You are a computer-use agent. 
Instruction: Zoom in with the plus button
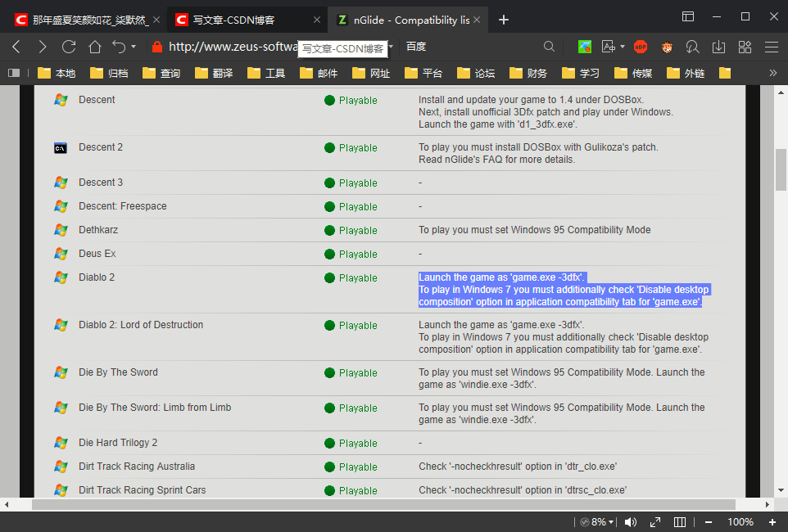pos(772,522)
